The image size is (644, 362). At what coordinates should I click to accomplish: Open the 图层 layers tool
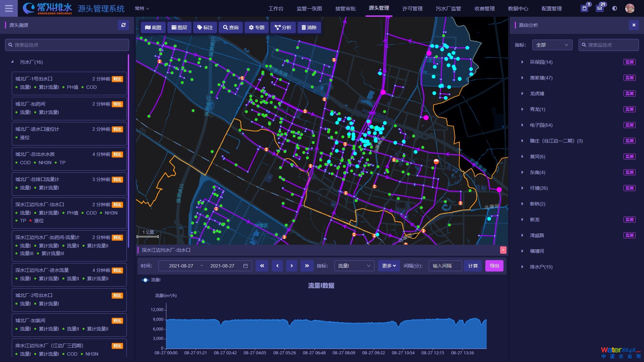point(179,27)
